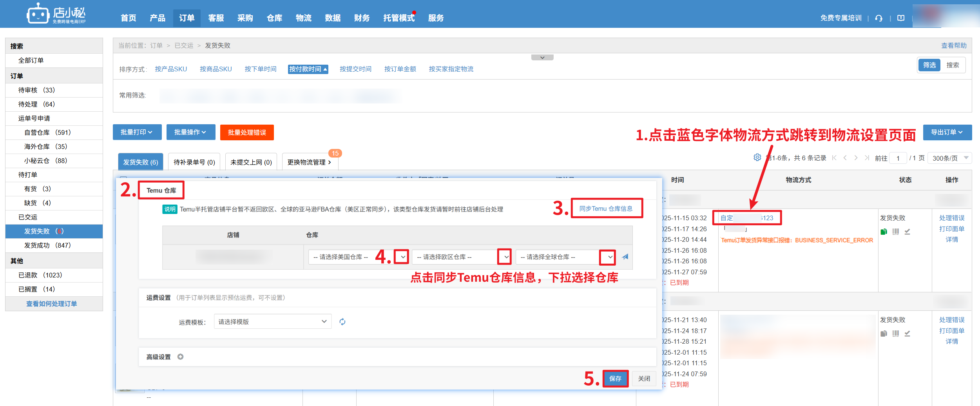This screenshot has width=980, height=406.
Task: Open the help book icon in header
Action: 901,18
